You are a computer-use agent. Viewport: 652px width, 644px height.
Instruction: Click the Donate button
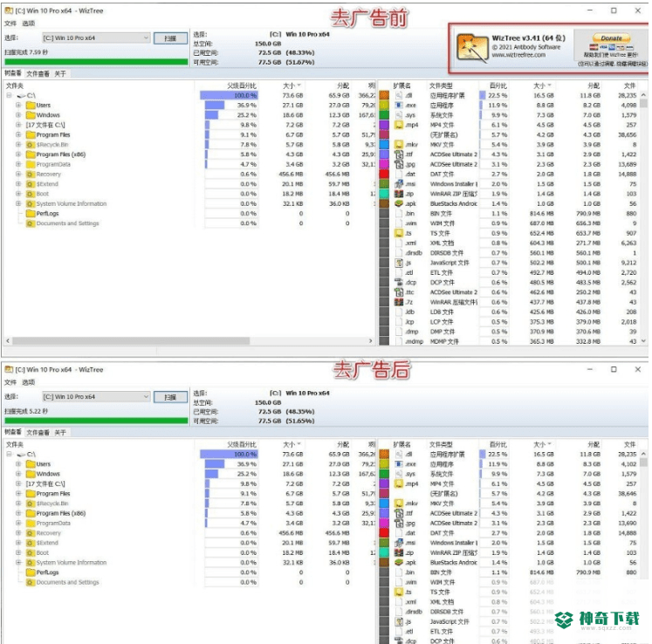pyautogui.click(x=612, y=38)
